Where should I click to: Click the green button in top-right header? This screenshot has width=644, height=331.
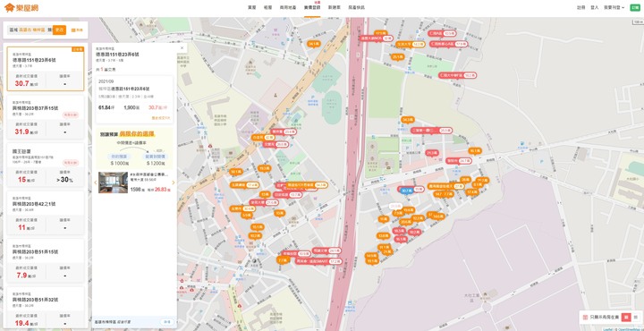tap(635, 7)
